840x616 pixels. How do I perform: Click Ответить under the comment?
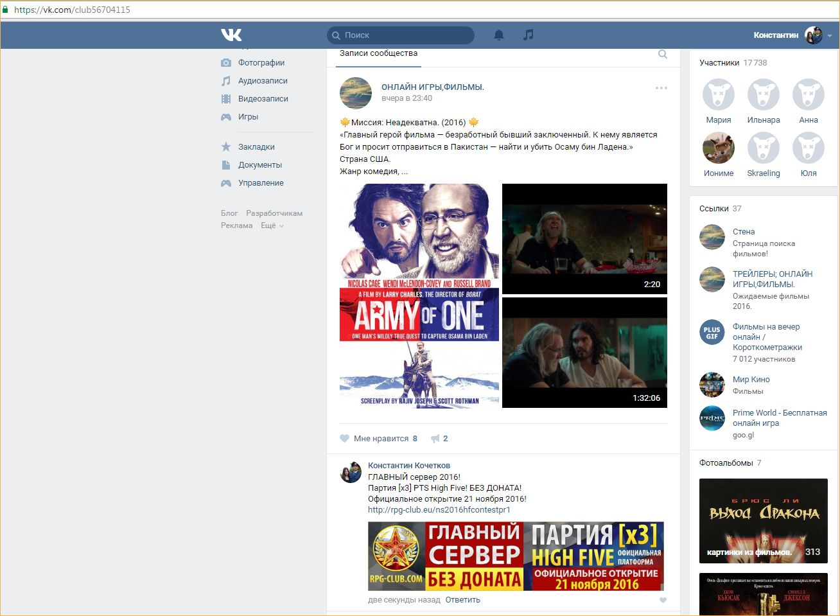tap(462, 600)
